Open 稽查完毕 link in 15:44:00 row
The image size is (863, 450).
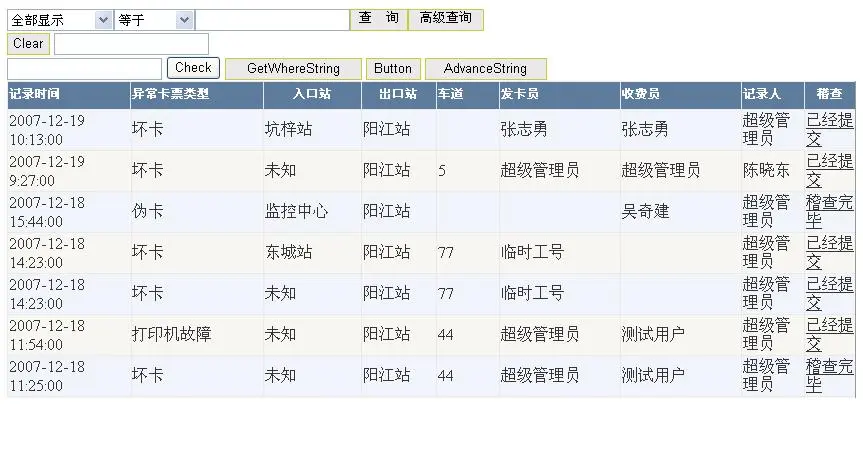829,211
